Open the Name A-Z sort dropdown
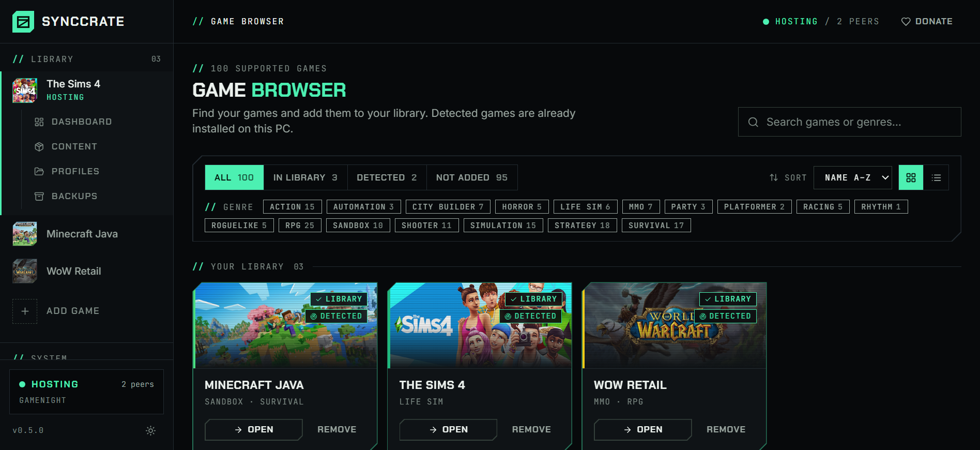Image resolution: width=980 pixels, height=450 pixels. pos(853,177)
